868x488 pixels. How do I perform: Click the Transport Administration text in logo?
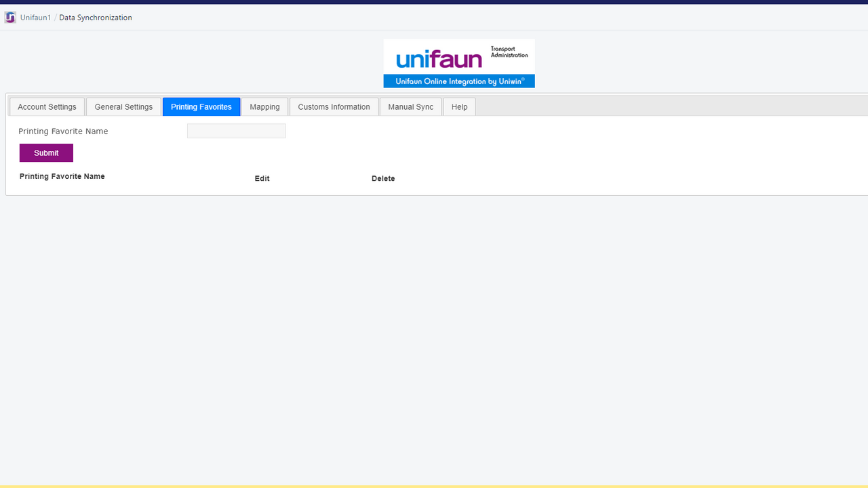point(509,52)
